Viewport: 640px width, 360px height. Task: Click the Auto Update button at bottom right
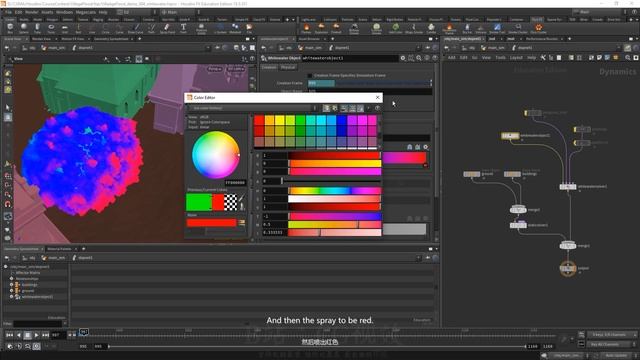[616, 356]
